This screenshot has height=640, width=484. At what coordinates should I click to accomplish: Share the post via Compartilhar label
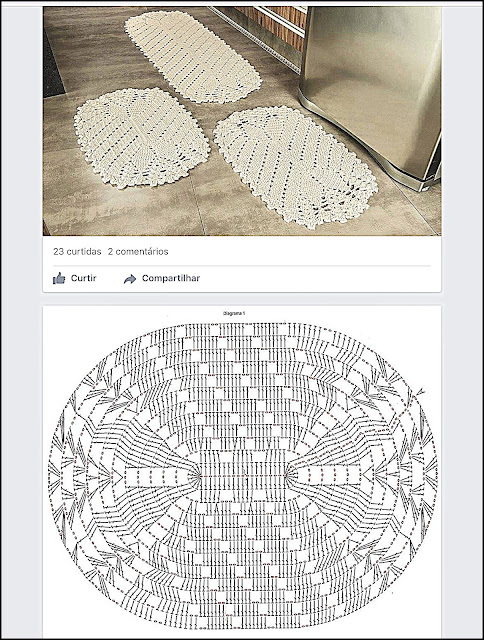pyautogui.click(x=171, y=278)
